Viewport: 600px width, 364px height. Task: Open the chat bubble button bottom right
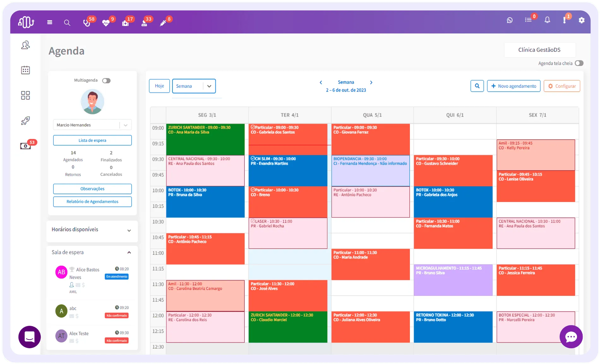(571, 337)
